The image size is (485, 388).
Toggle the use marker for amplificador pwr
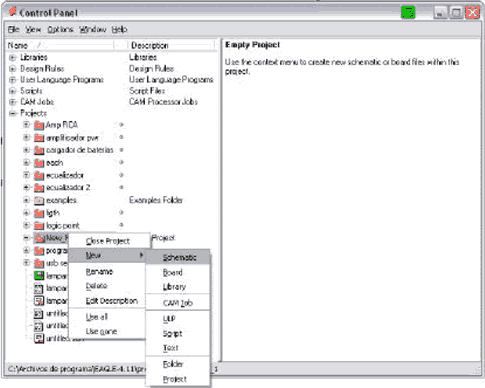click(x=121, y=137)
